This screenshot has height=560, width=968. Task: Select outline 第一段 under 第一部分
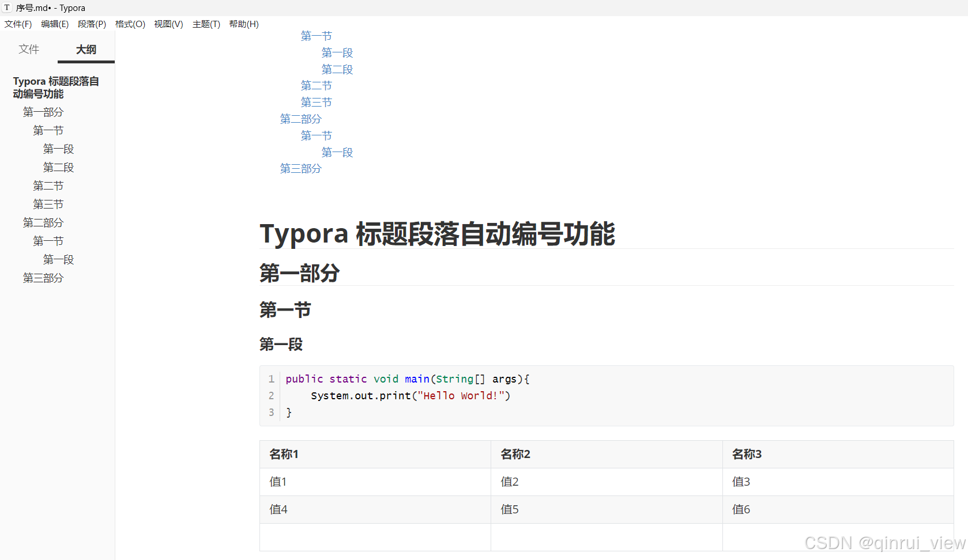pyautogui.click(x=59, y=149)
